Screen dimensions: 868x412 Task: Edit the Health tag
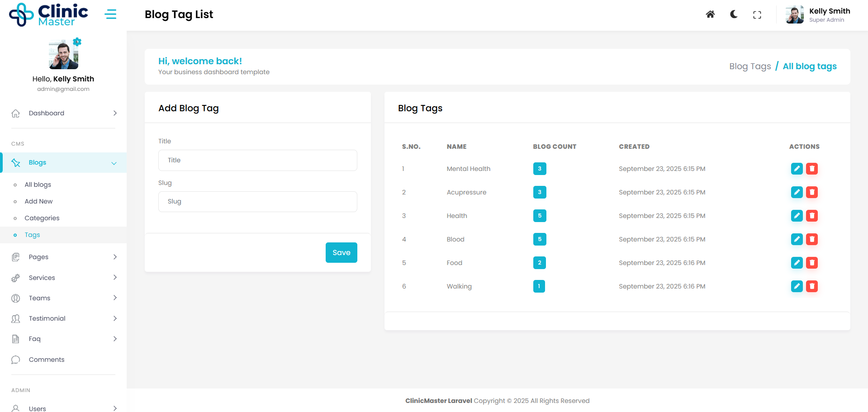pyautogui.click(x=797, y=216)
